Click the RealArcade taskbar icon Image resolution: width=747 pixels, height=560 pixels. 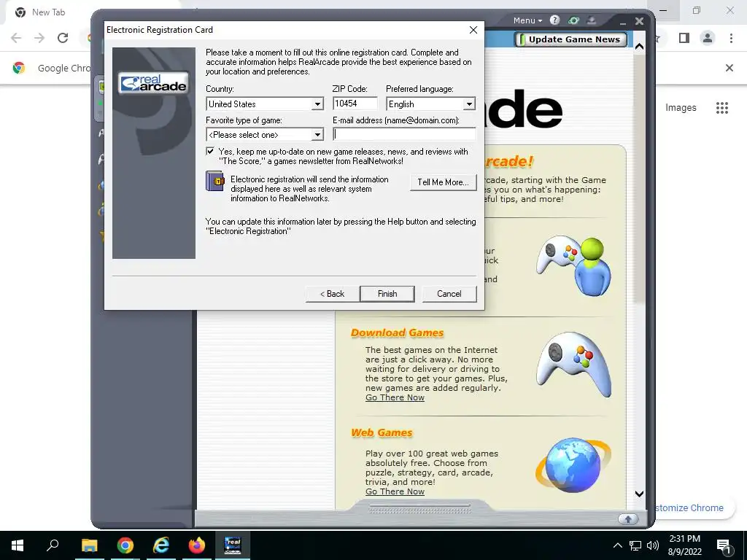[x=233, y=545]
